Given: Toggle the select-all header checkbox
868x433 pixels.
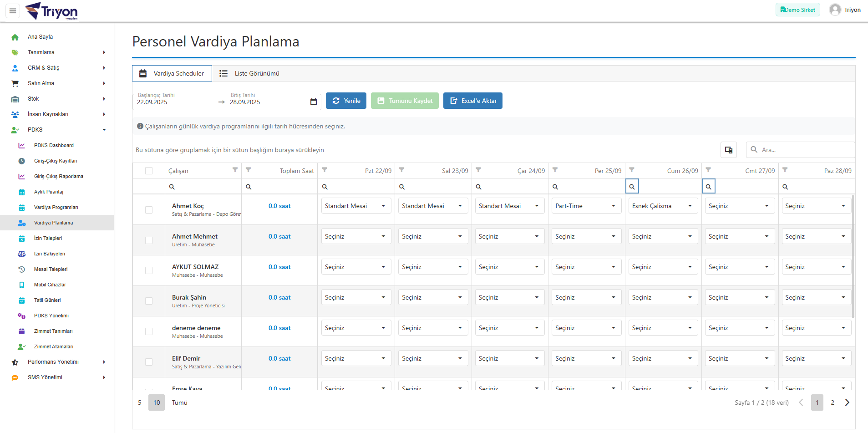Looking at the screenshot, I should 149,171.
